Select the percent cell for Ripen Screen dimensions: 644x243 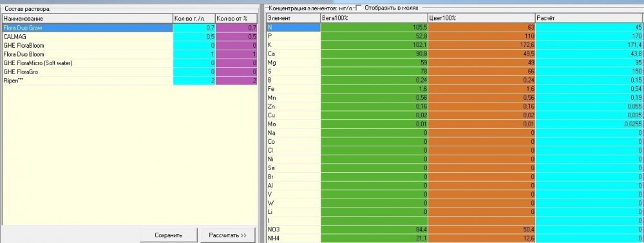[236, 81]
